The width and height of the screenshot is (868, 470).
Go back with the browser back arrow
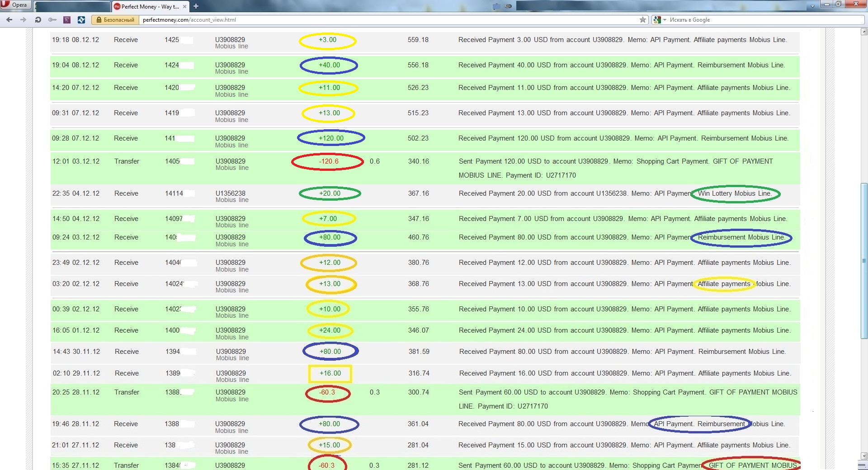[9, 20]
